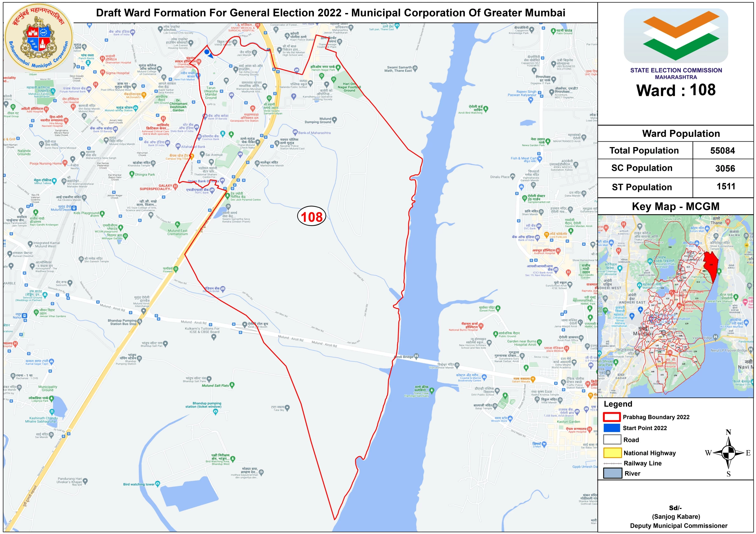Screen dimensions: 756x534
Task: Click the Sigma Hospital marker icon
Action: [102, 72]
